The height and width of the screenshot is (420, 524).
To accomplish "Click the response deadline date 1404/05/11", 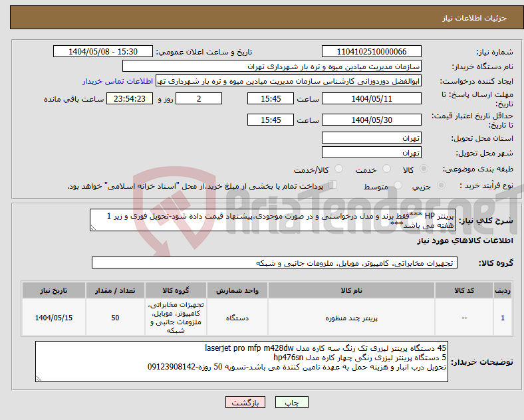I will 371,99.
